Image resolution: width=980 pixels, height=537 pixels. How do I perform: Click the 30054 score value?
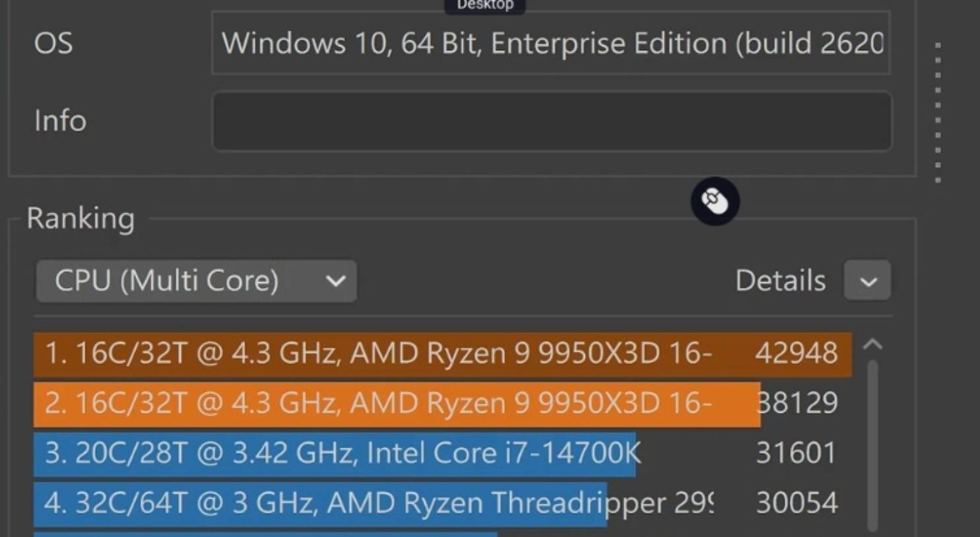(797, 504)
